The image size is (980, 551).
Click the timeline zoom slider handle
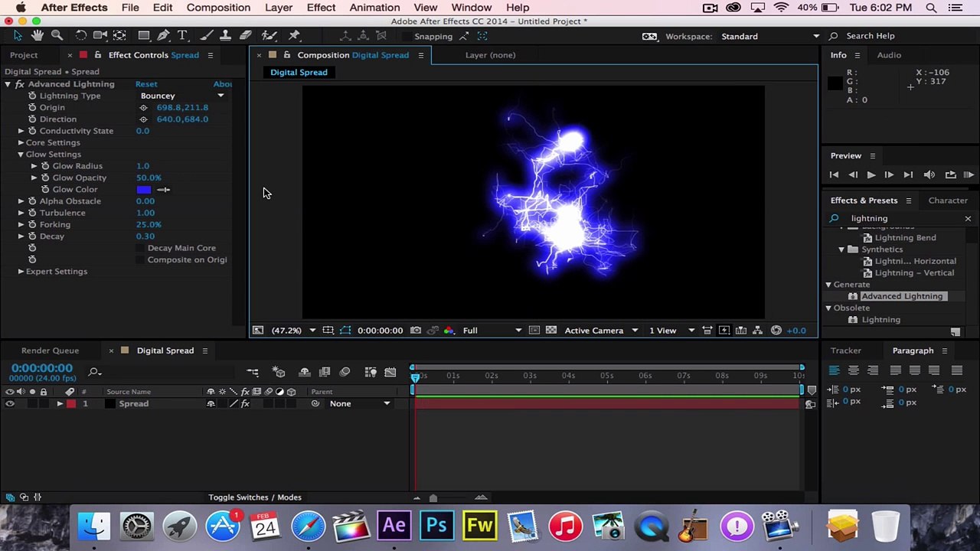433,498
